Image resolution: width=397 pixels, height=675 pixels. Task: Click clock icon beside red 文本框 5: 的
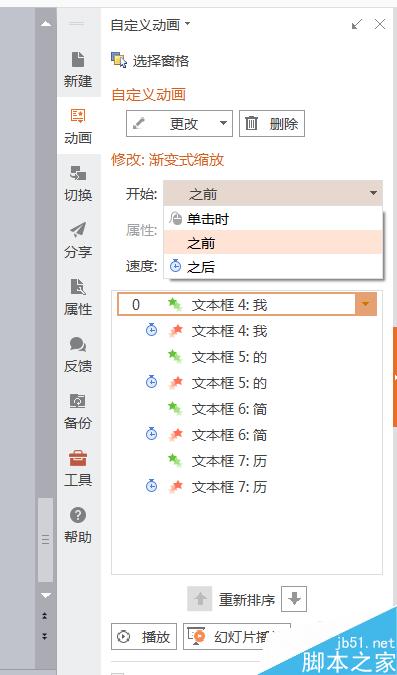click(x=151, y=382)
